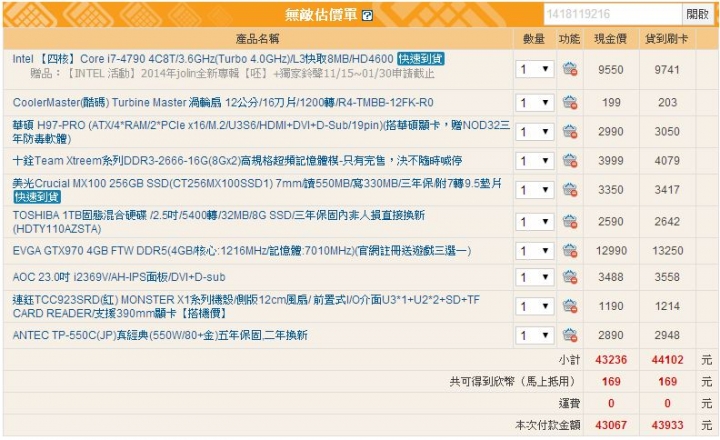Click 快速到貨 badge on Intel CPU row
This screenshot has width=720, height=440.
pyautogui.click(x=421, y=59)
